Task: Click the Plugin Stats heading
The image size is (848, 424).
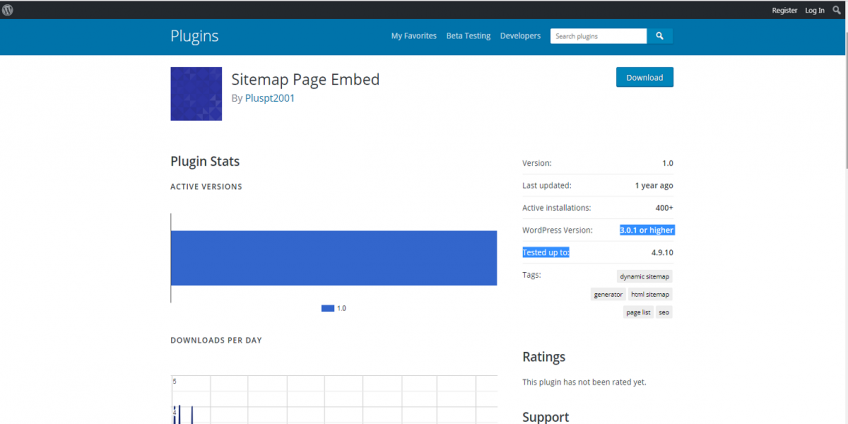Action: pyautogui.click(x=205, y=161)
